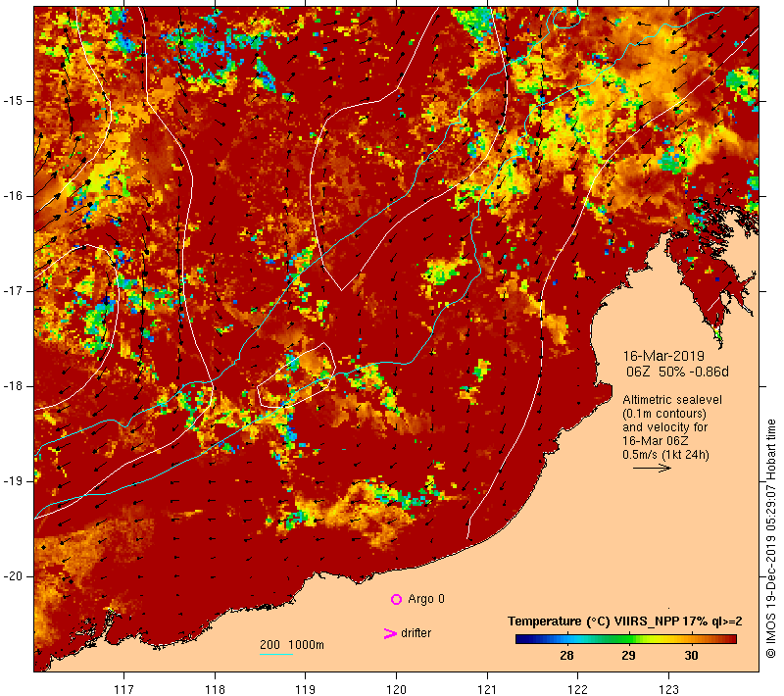Click the '(0.1m contours)' caption line

click(664, 414)
